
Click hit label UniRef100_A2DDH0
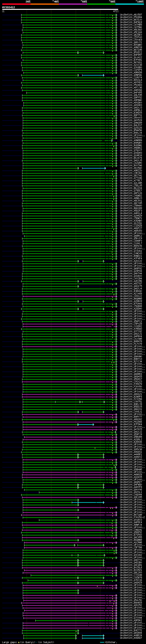[x=131, y=309]
